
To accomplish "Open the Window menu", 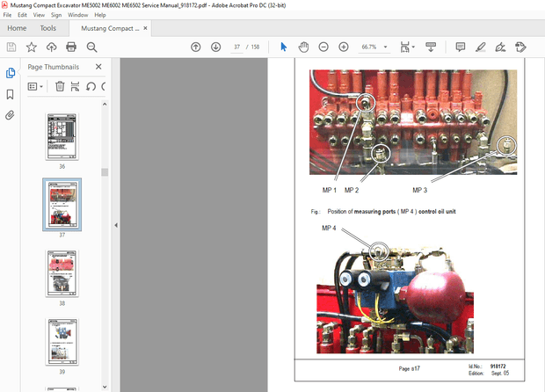I will [x=78, y=15].
